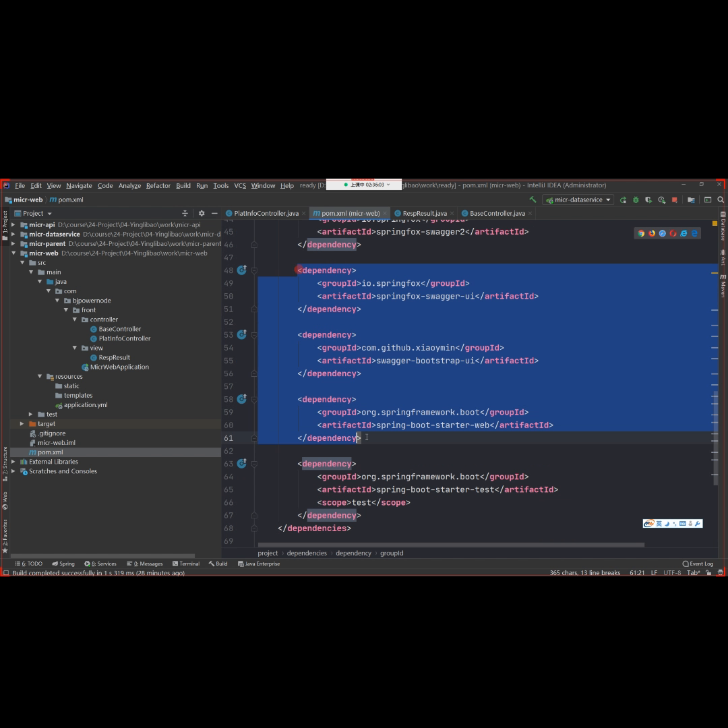728x728 pixels.
Task: Open the Spring tool window
Action: pyautogui.click(x=63, y=564)
